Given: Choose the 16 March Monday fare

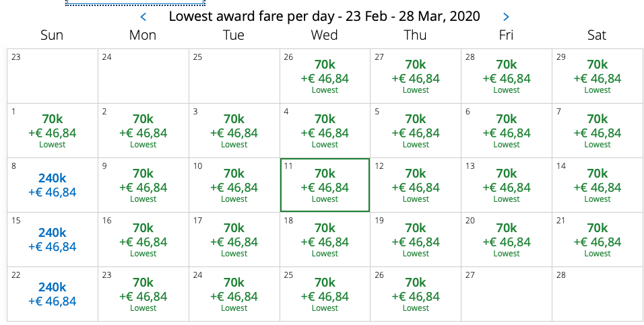Looking at the screenshot, I should pos(143,240).
